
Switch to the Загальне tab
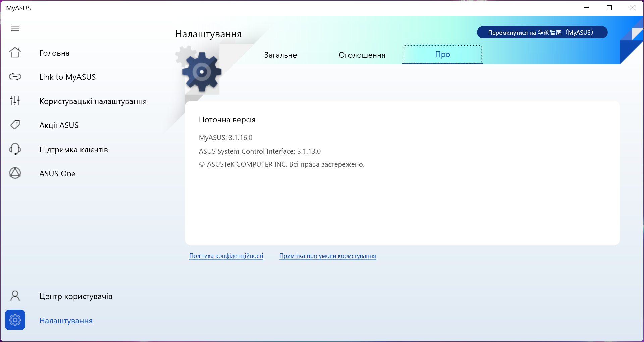(x=281, y=55)
